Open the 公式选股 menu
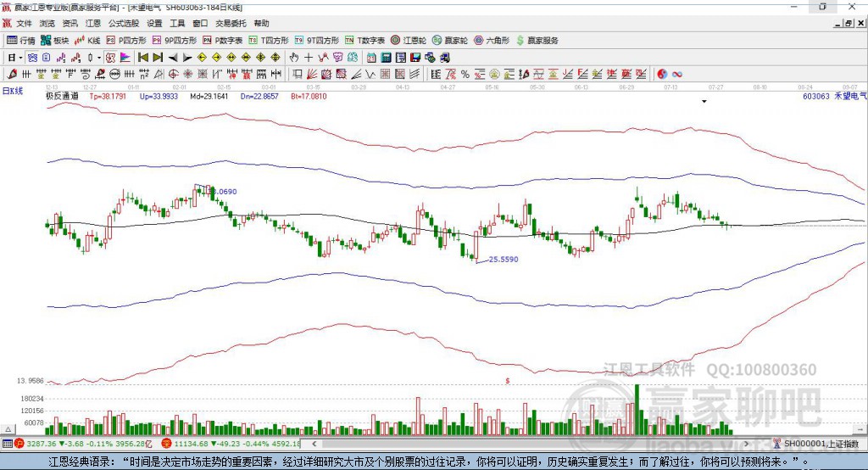 point(124,23)
